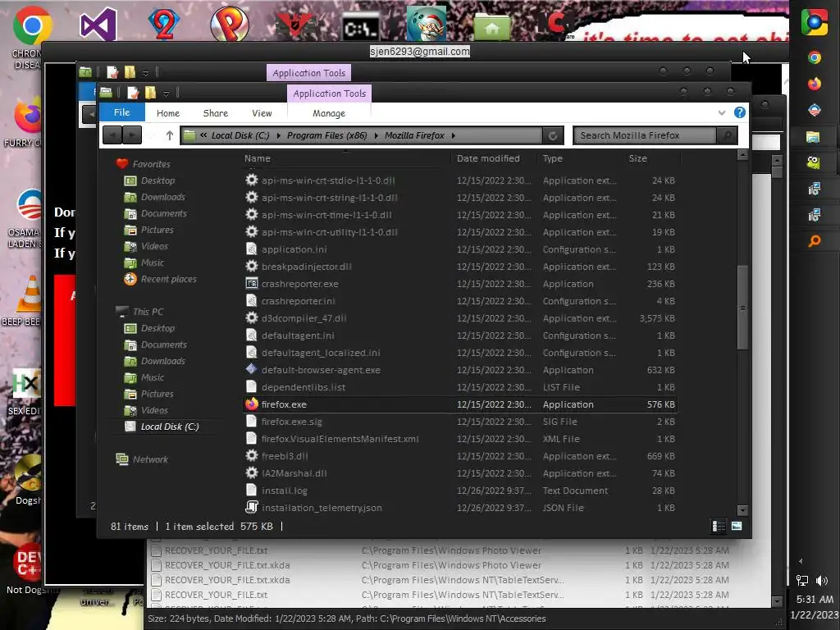Click the installation_telemetry.json file icon

tap(251, 507)
